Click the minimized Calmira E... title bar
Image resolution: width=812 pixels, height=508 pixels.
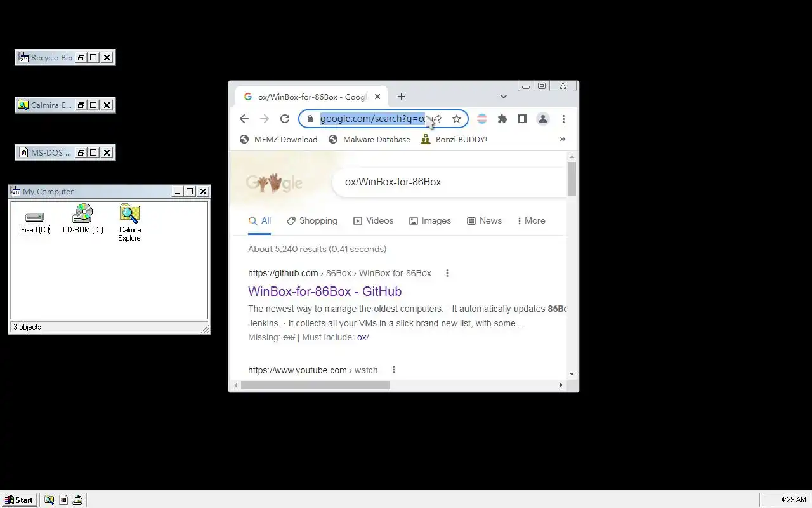51,105
